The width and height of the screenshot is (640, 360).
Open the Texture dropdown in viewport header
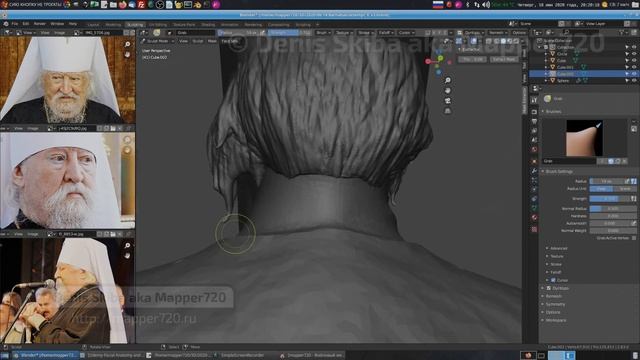pyautogui.click(x=343, y=33)
